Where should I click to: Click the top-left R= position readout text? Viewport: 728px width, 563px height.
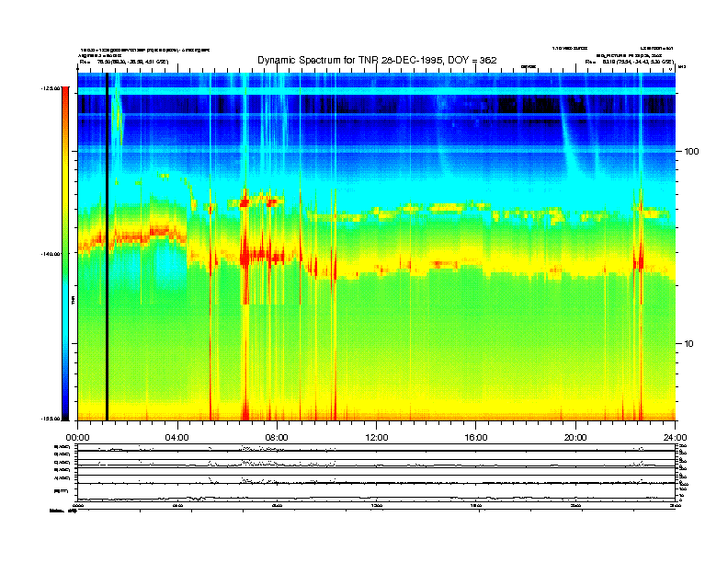[124, 62]
